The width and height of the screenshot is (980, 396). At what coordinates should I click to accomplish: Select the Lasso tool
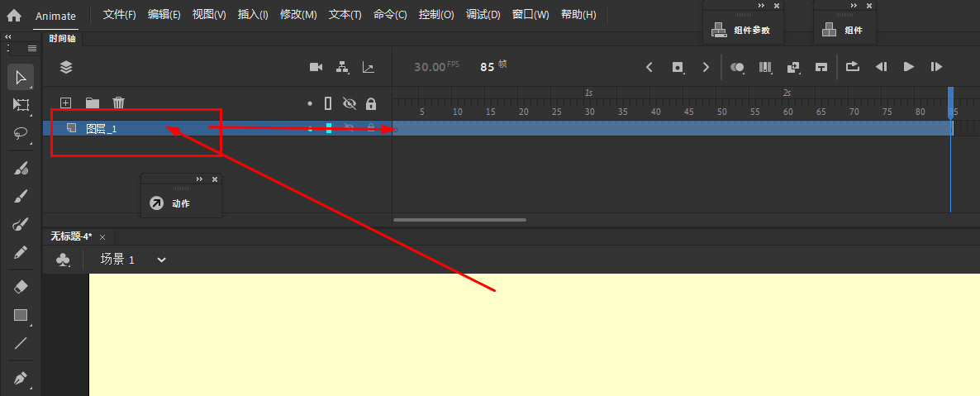pyautogui.click(x=21, y=133)
